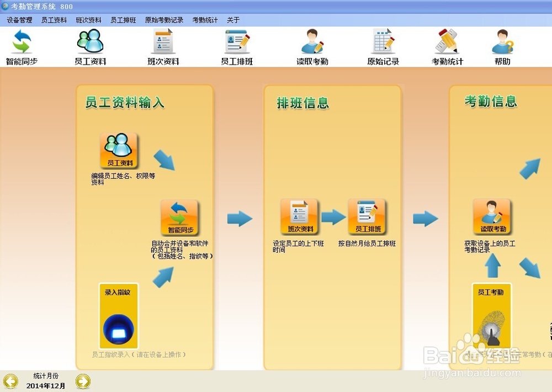Click the next month arrow button
Screen dimensions: 552x392
(x=83, y=381)
